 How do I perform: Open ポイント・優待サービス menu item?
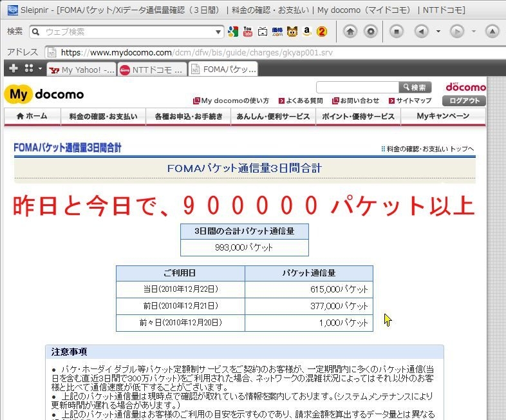(358, 116)
